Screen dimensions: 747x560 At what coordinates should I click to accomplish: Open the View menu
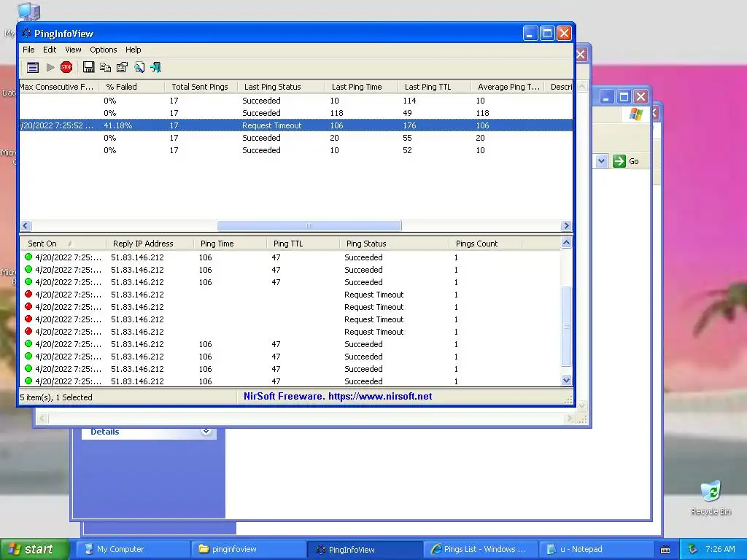[x=73, y=50]
